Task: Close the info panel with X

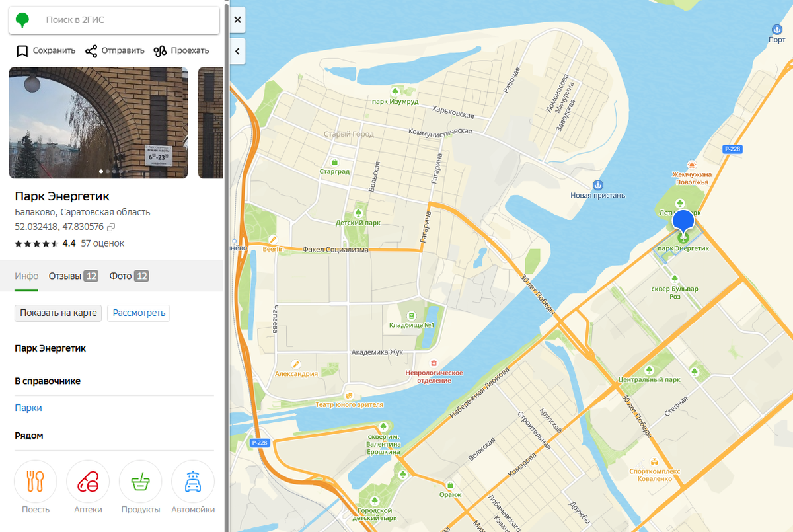Action: coord(238,20)
